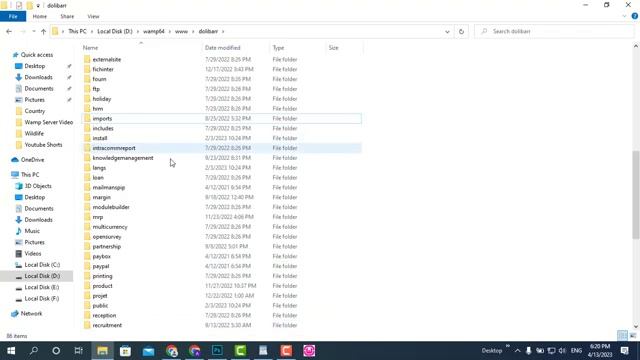
Task: Open 3D Objects under This PC
Action: (38, 186)
